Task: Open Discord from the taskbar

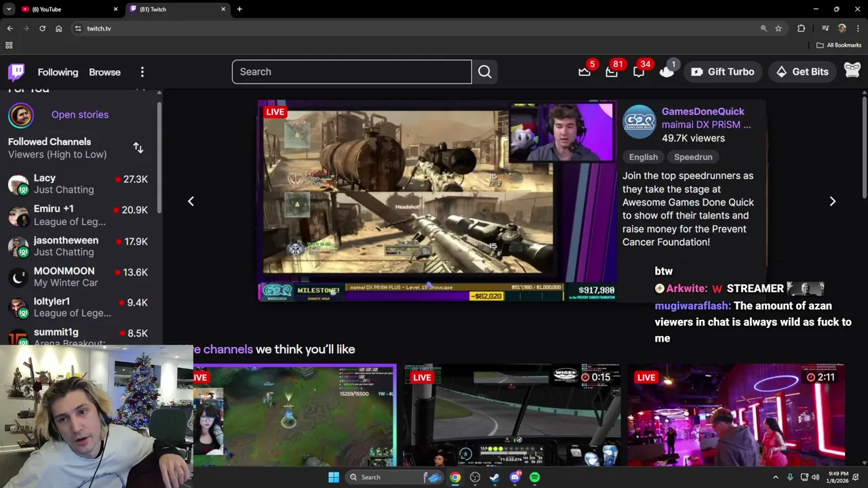Action: [x=515, y=477]
